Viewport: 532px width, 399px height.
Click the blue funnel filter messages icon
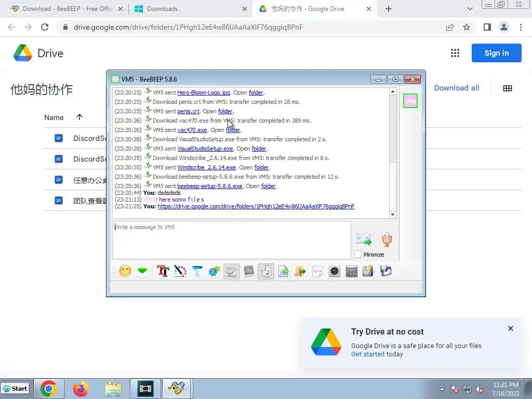[x=197, y=271]
